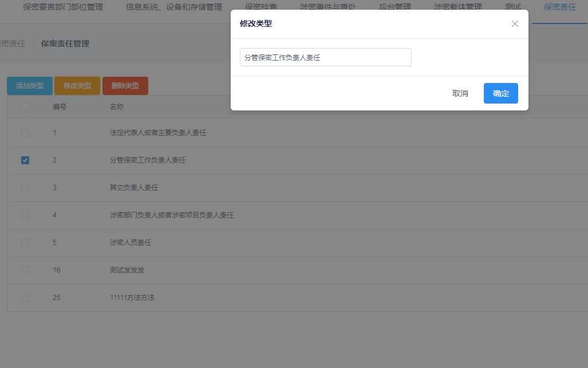The height and width of the screenshot is (368, 588).
Task: Click the 删除类型 button
Action: coord(125,85)
